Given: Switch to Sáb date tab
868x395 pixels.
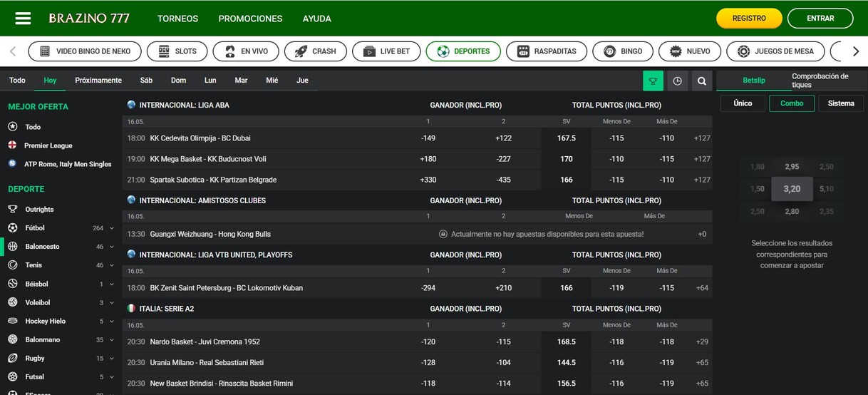Looking at the screenshot, I should pos(146,81).
